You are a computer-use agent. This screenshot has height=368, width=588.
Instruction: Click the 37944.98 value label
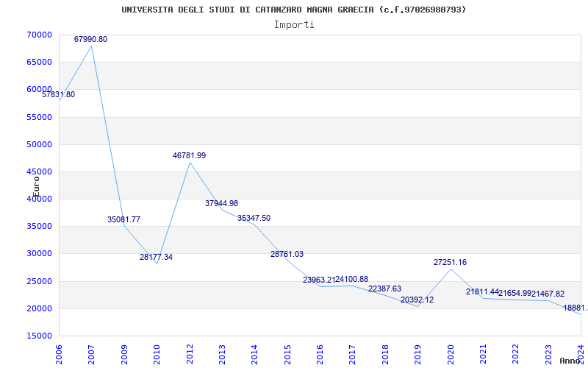(x=222, y=204)
